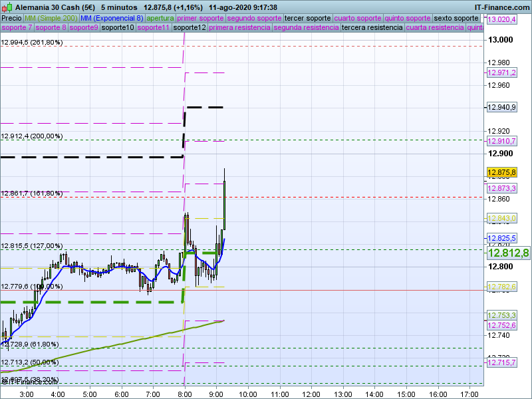Screen dimensions: 532x399
Task: Click the 5 minutos timeframe text
Action: 118,7
